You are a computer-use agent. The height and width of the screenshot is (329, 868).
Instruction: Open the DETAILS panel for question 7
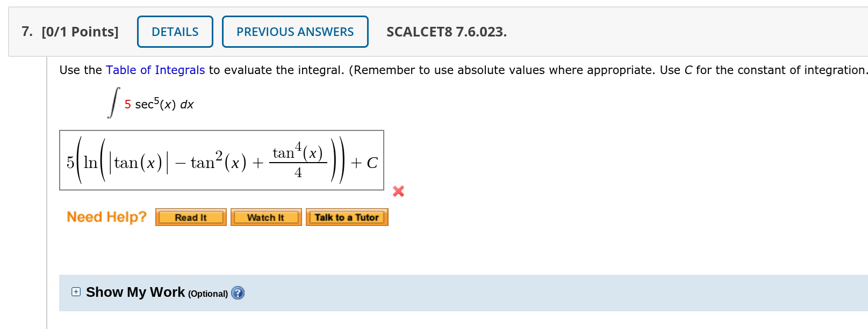click(x=175, y=32)
